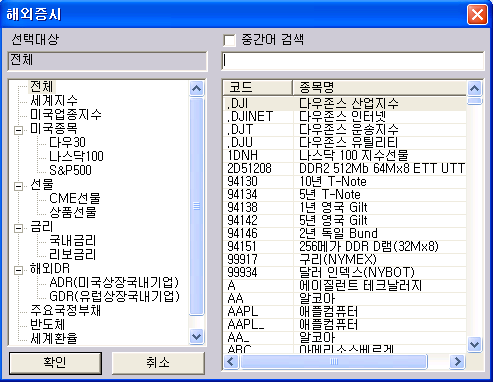The width and height of the screenshot is (493, 382).
Task: Select the DDR2 512Mb 64Mx8 row
Action: (345, 169)
